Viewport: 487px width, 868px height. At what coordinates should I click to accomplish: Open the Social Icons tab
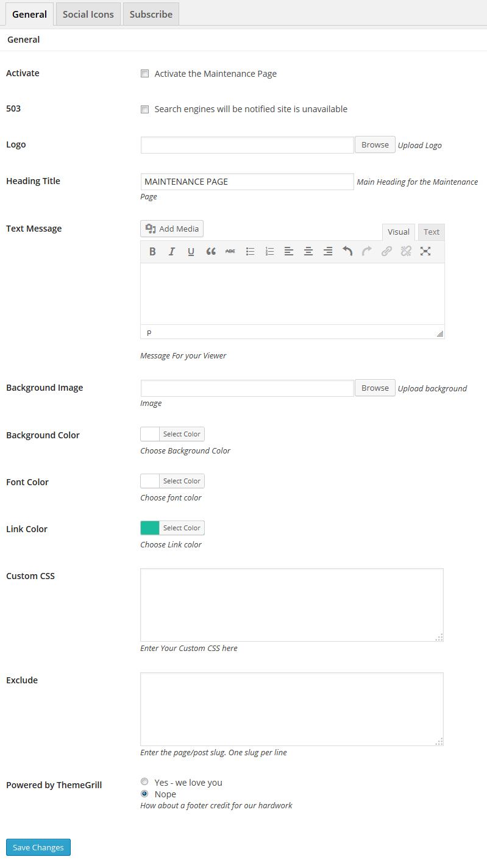point(88,14)
